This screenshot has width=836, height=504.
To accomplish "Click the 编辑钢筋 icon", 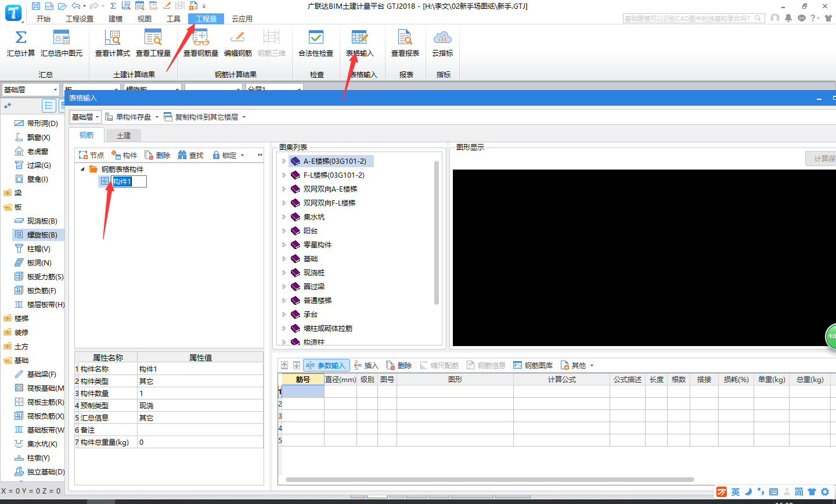I will click(238, 38).
